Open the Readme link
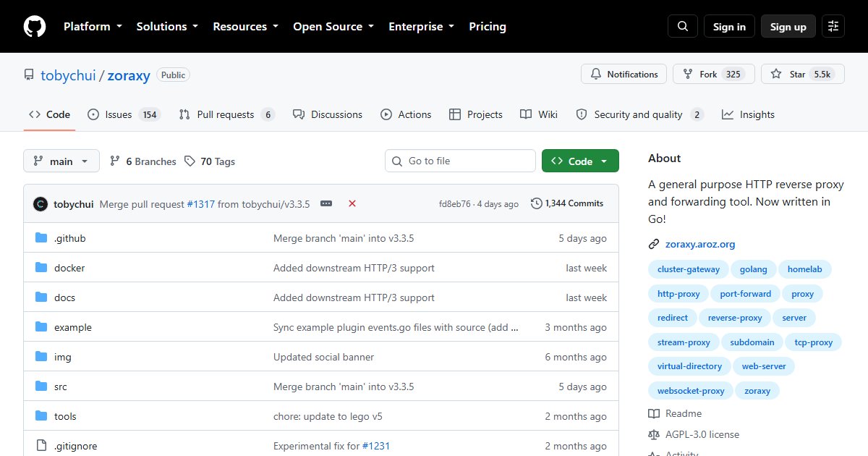The width and height of the screenshot is (868, 456). pyautogui.click(x=675, y=413)
